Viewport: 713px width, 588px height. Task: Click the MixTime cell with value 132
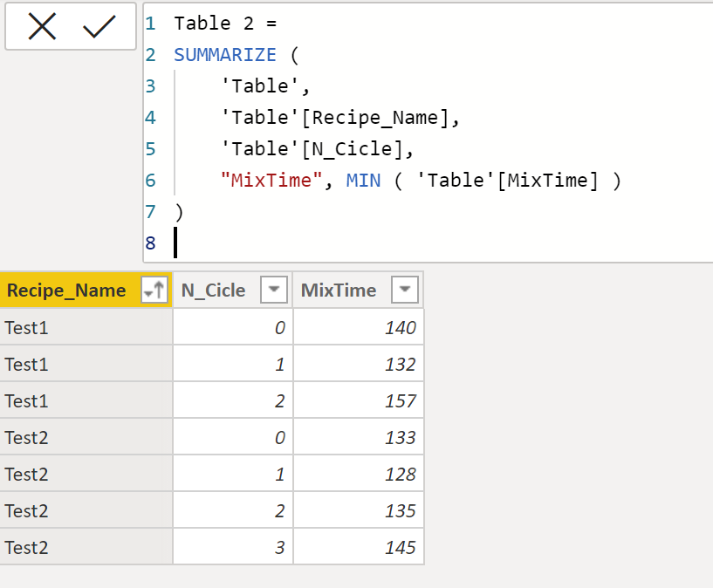(359, 364)
